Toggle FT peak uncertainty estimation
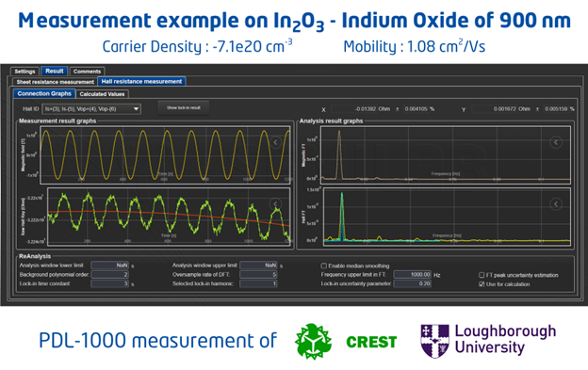 (482, 275)
